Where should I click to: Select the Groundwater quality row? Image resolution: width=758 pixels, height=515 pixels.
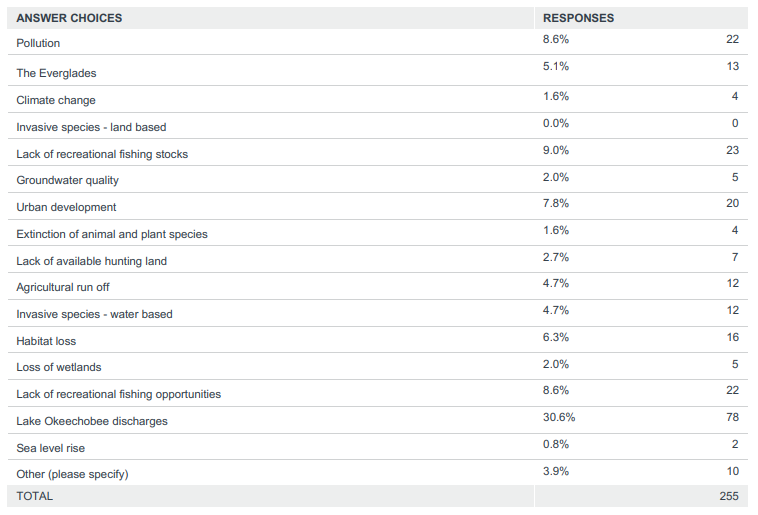pos(67,180)
